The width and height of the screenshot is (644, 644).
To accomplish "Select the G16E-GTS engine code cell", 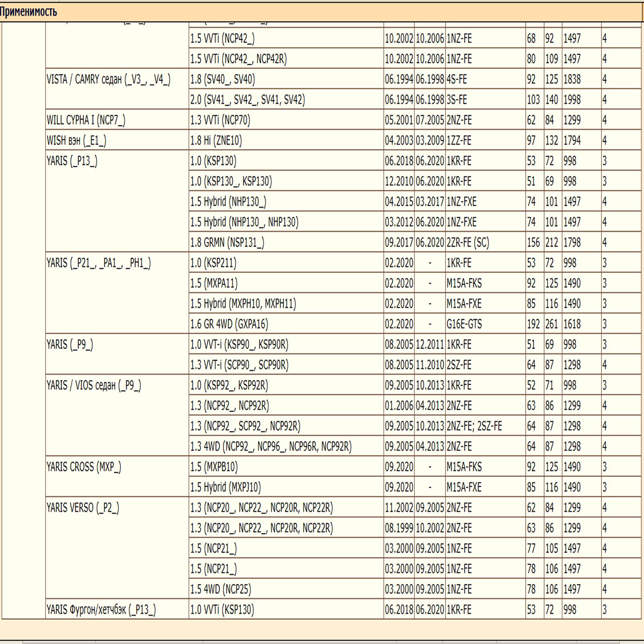I will (464, 324).
